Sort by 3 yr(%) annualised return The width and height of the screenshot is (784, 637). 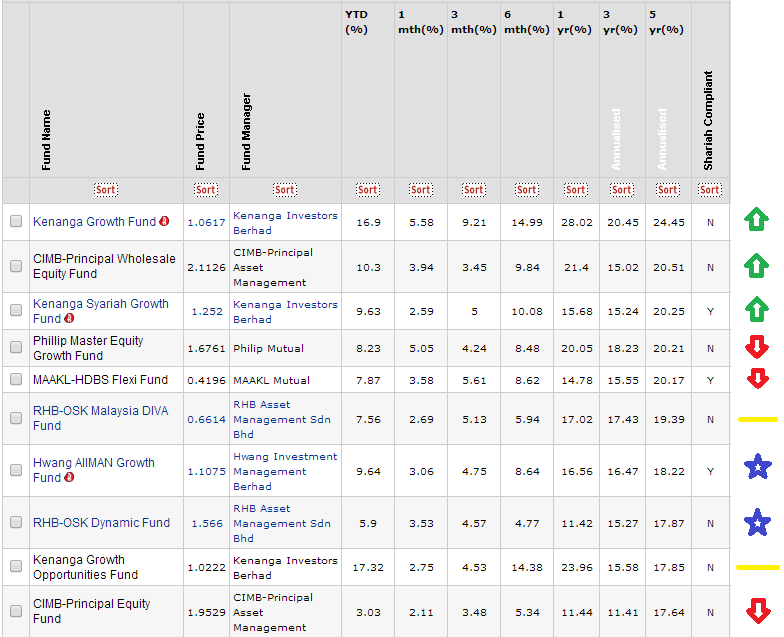pos(622,190)
